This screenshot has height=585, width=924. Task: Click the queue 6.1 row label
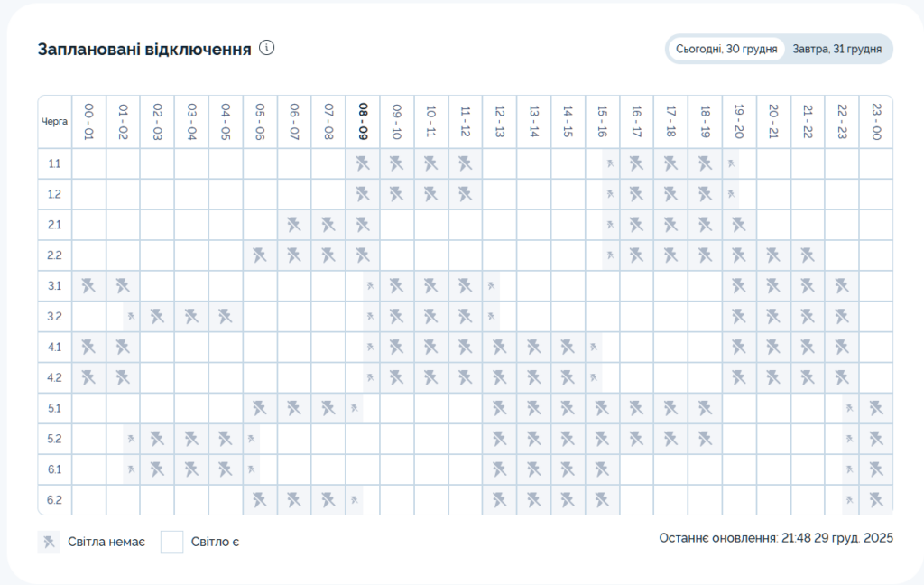coord(54,469)
